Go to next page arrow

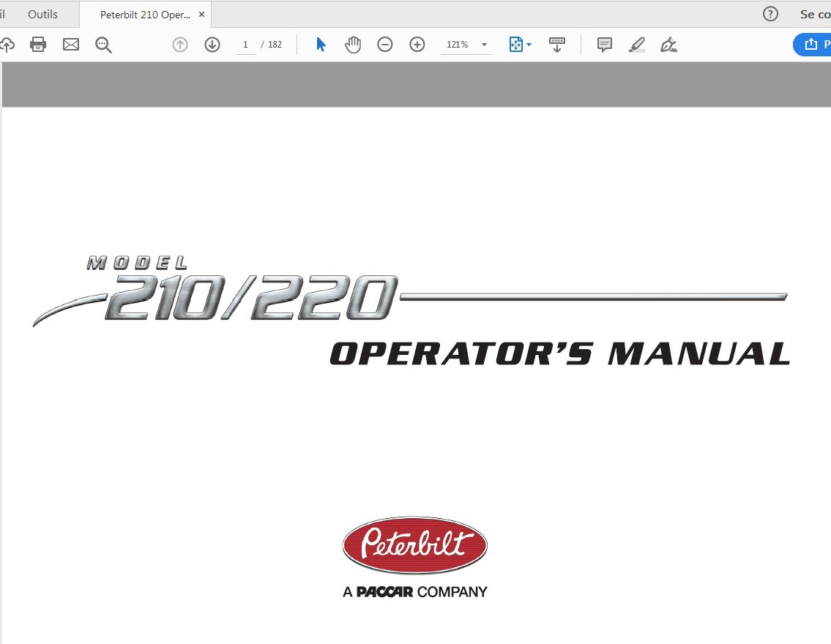point(212,45)
